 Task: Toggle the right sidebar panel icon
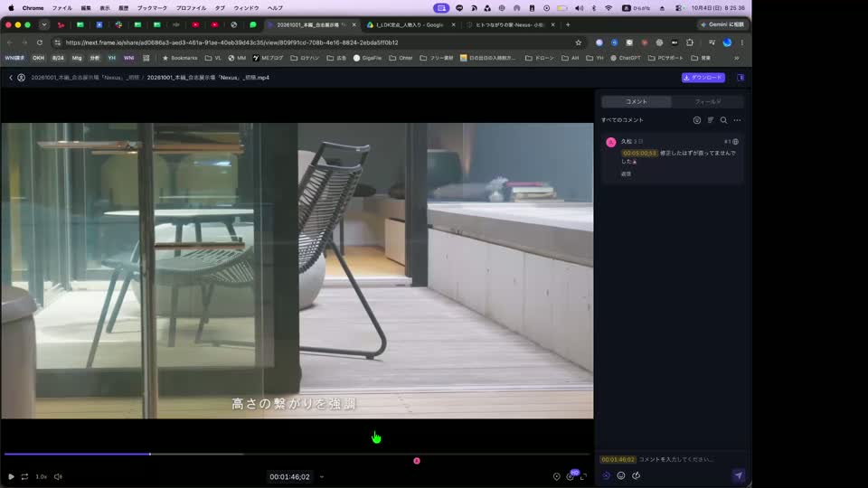[x=741, y=78]
